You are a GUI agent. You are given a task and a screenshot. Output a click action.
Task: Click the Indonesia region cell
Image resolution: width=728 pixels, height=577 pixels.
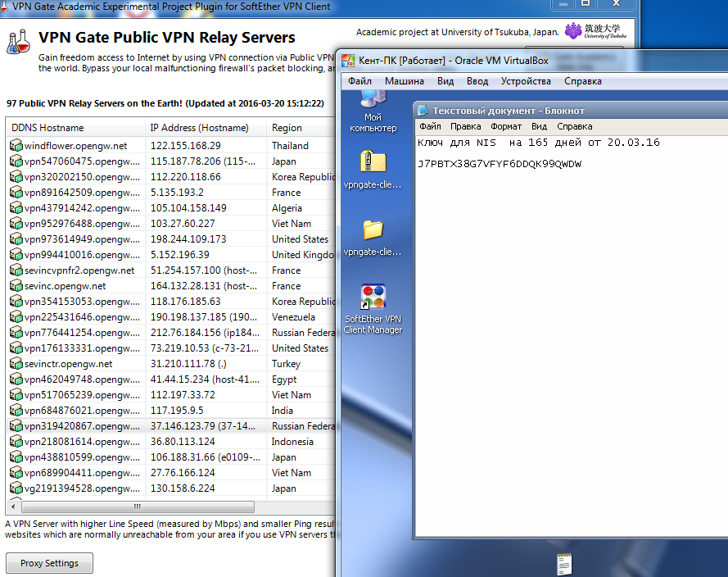(x=292, y=442)
